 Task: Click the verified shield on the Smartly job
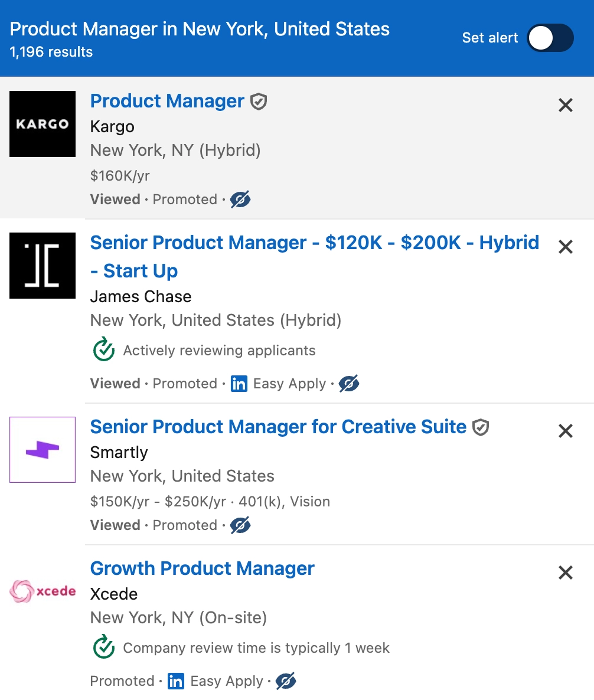[481, 427]
